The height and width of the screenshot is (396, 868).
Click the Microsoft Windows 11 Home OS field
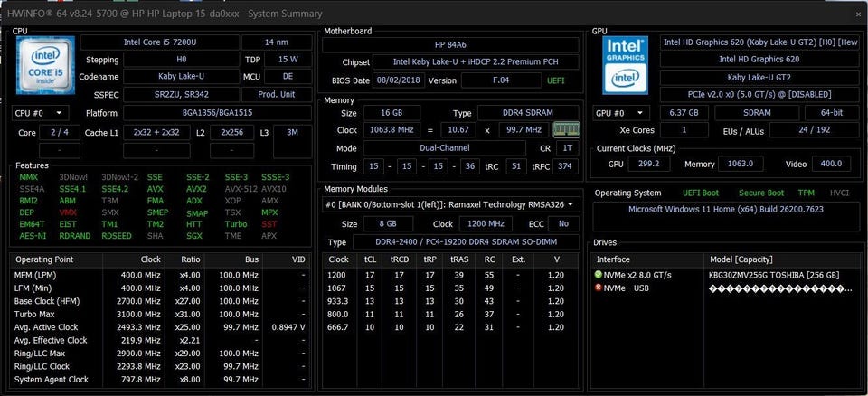pos(726,209)
